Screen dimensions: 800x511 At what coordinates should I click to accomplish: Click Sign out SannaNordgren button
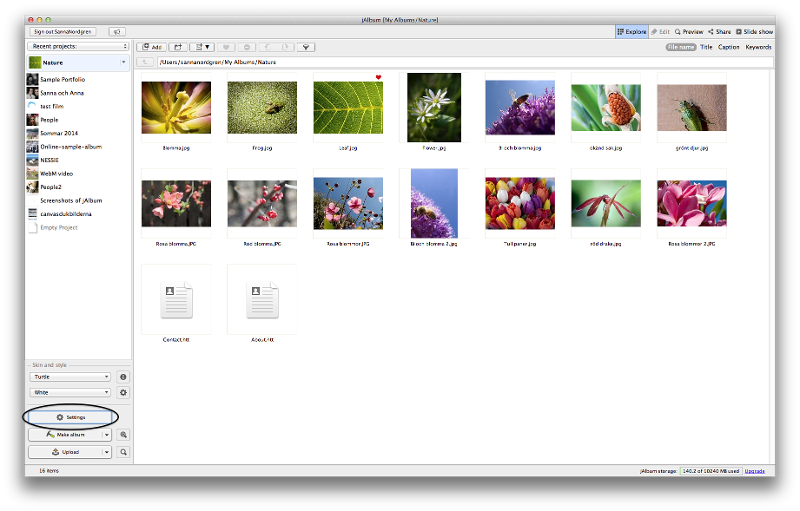click(63, 32)
